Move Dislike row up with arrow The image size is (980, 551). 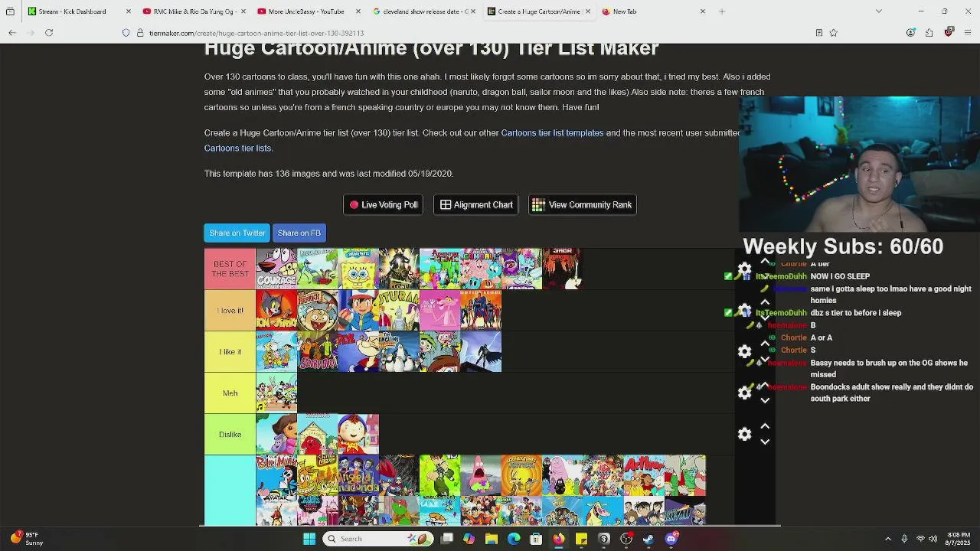765,426
